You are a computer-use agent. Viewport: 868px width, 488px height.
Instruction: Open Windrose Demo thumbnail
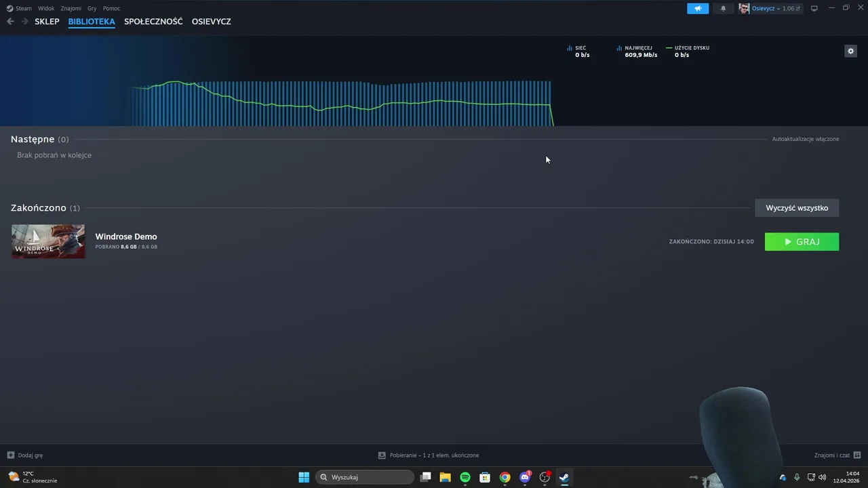(x=48, y=241)
